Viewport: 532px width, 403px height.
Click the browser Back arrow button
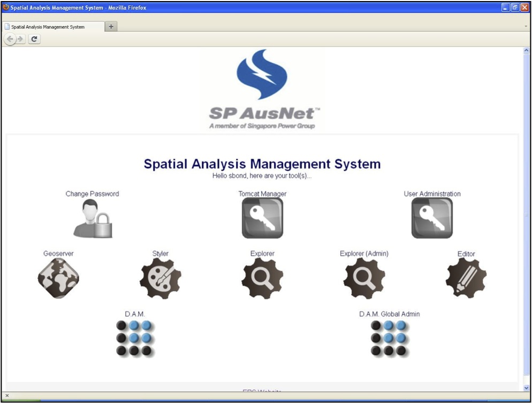pyautogui.click(x=10, y=39)
